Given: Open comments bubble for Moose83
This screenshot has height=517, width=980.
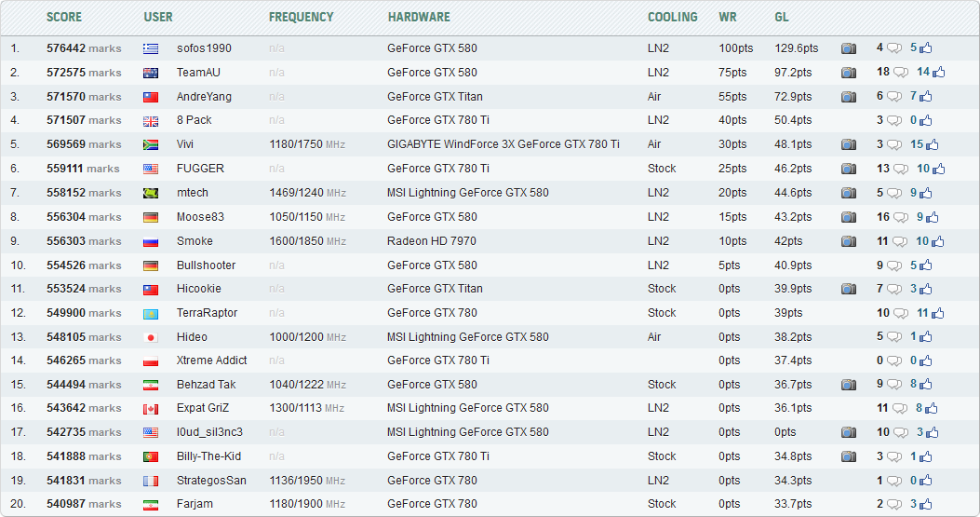Looking at the screenshot, I should coord(901,217).
